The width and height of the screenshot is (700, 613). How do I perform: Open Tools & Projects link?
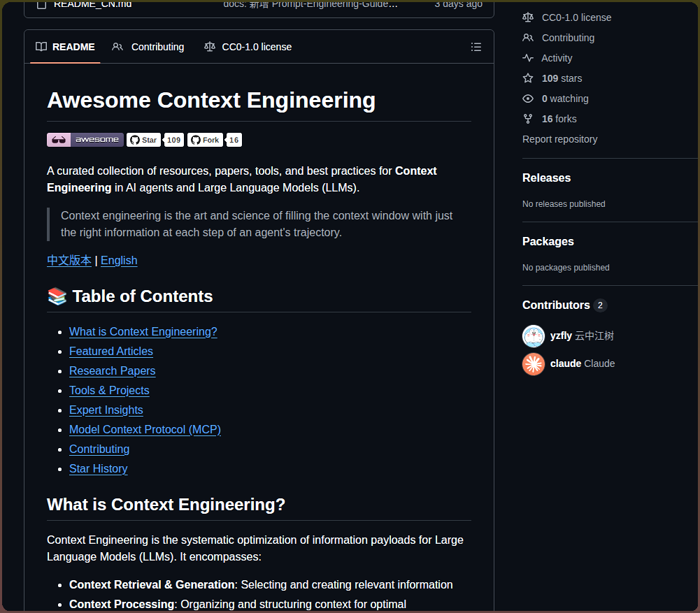tap(109, 390)
